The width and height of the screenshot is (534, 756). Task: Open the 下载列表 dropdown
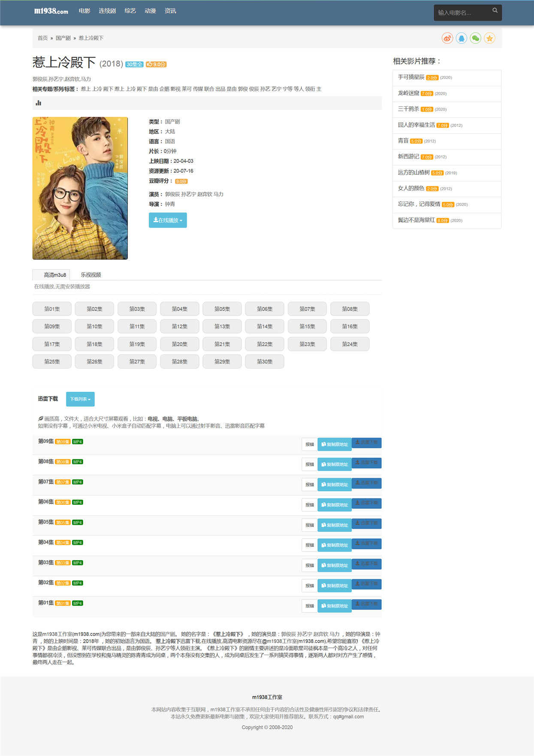(80, 399)
